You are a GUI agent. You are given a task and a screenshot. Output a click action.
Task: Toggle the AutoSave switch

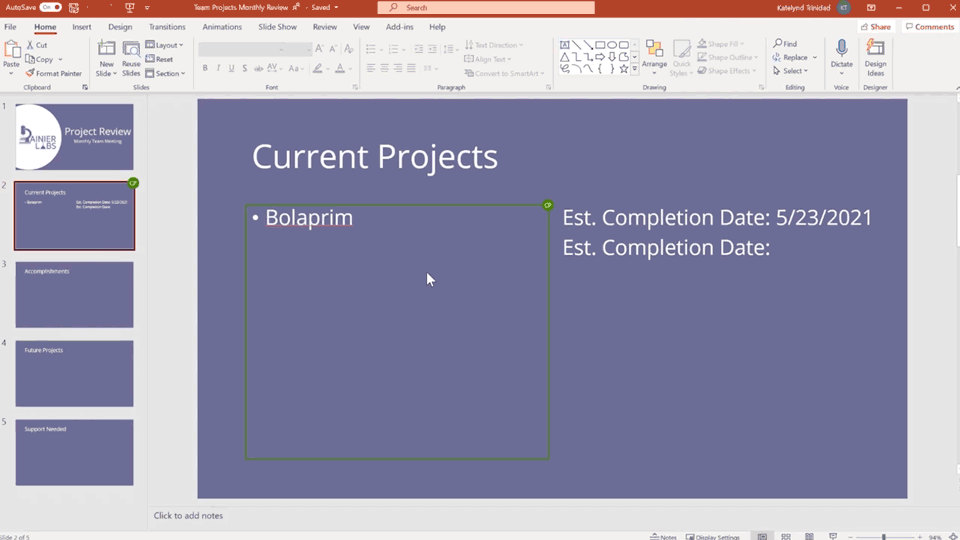point(50,7)
